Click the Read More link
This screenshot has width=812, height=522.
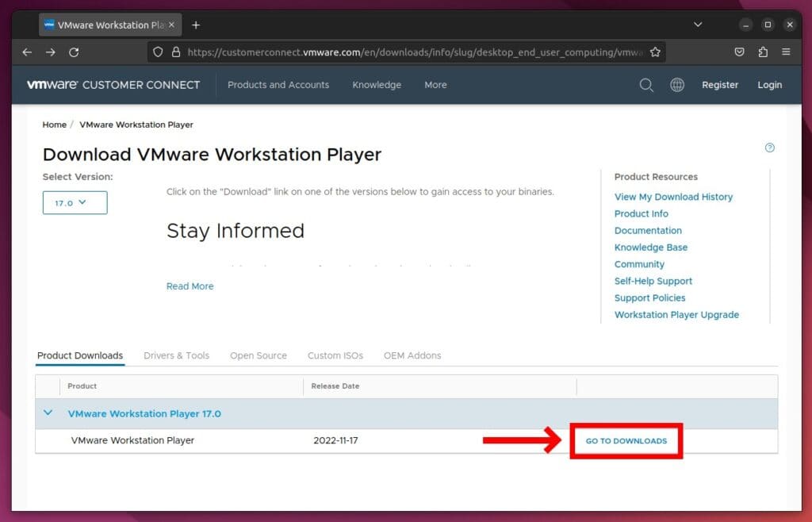tap(190, 286)
